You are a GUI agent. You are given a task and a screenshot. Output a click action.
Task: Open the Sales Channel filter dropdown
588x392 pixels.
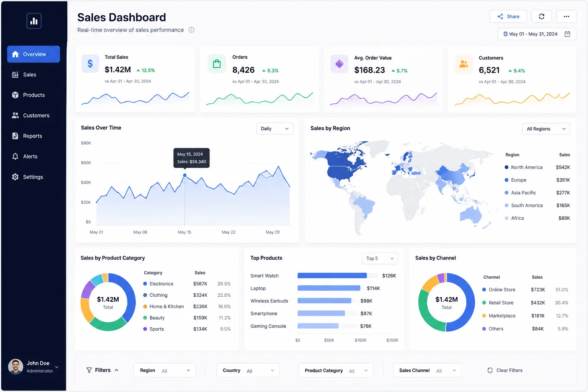pos(427,370)
